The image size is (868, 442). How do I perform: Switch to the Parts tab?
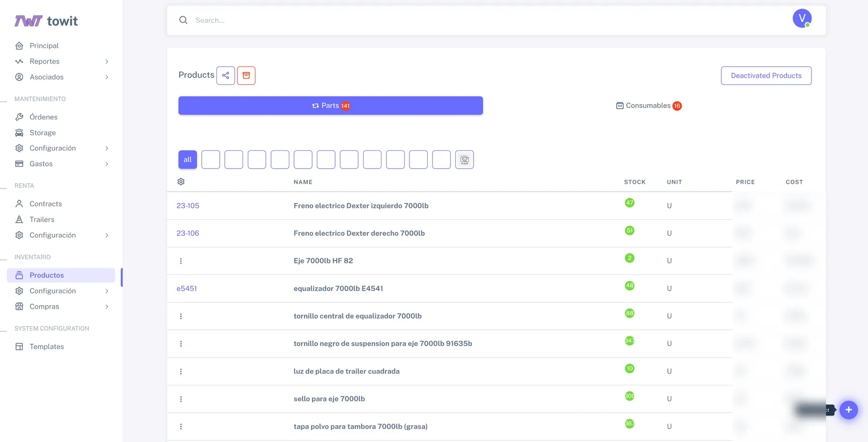click(330, 106)
